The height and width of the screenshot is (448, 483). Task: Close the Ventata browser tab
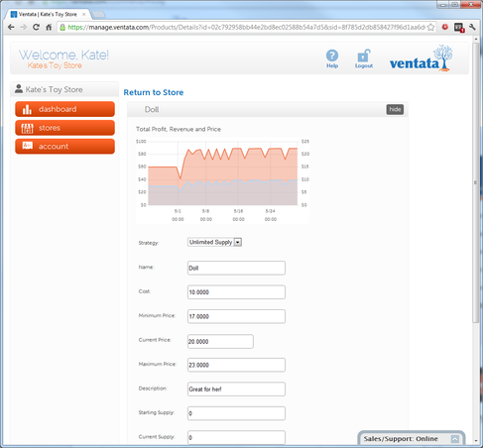click(84, 14)
